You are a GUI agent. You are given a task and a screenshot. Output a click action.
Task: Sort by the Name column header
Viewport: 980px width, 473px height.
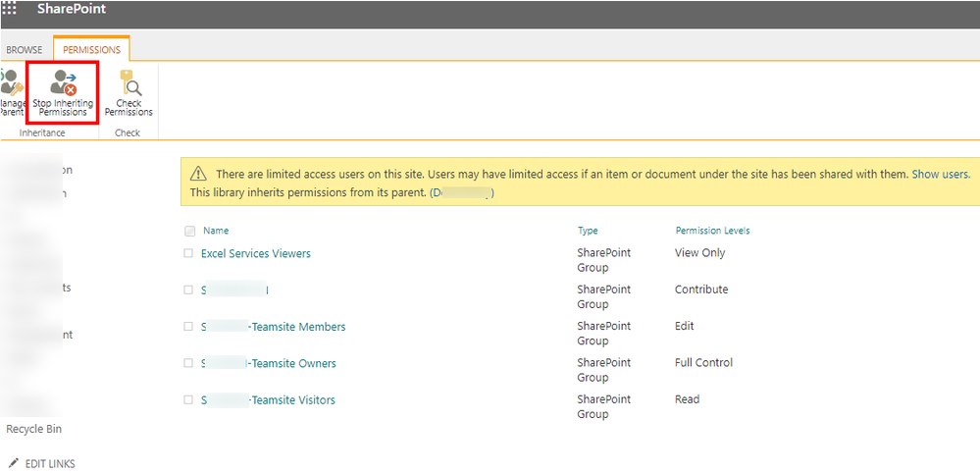tap(216, 231)
